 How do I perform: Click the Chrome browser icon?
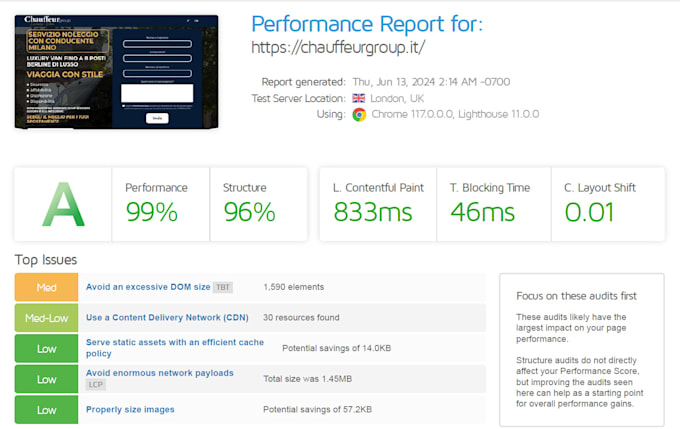tap(359, 115)
